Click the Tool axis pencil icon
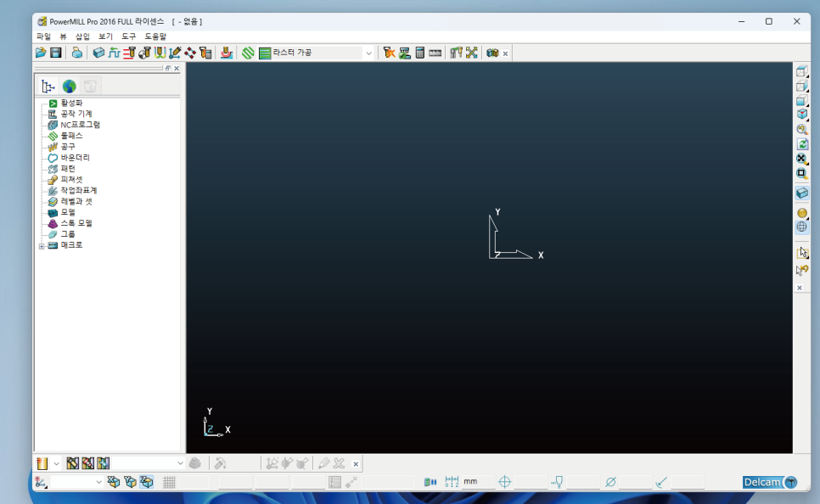 175,53
